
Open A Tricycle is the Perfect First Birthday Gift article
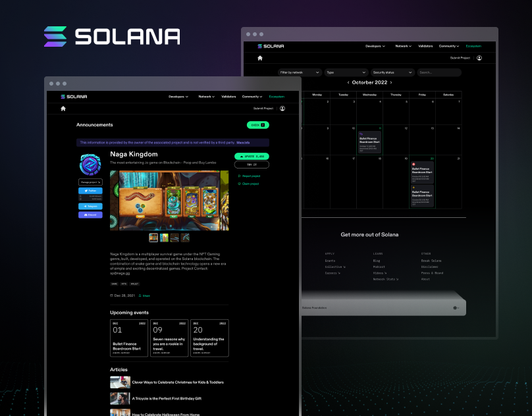click(167, 399)
